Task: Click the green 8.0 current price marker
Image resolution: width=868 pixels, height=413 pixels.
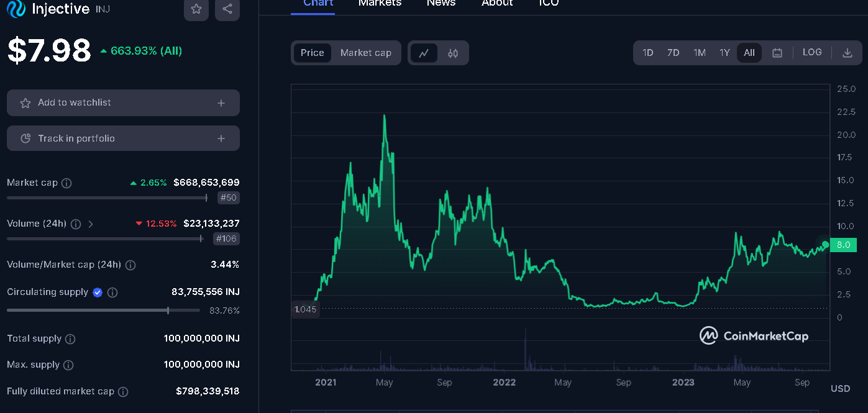Action: point(843,245)
